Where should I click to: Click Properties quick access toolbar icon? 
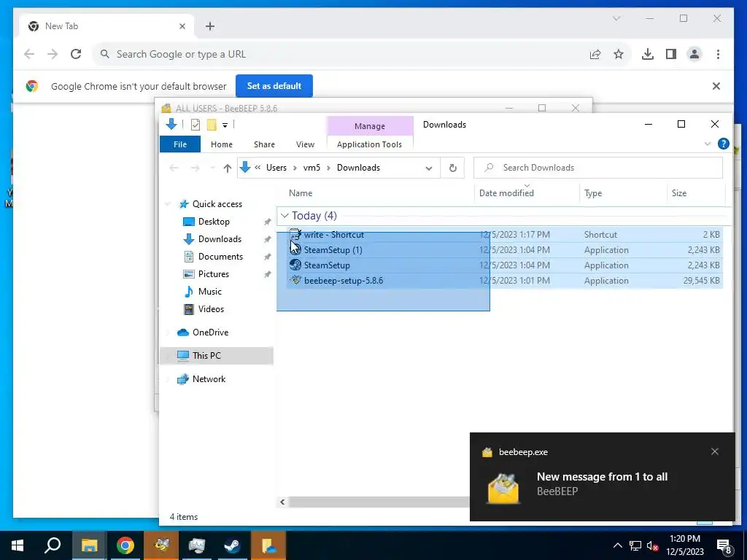click(196, 125)
